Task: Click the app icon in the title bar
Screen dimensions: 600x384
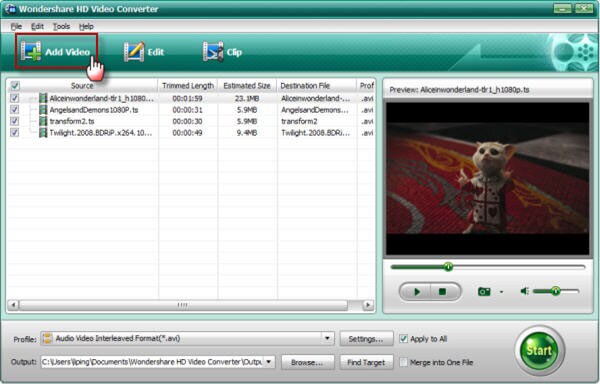Action: click(10, 8)
